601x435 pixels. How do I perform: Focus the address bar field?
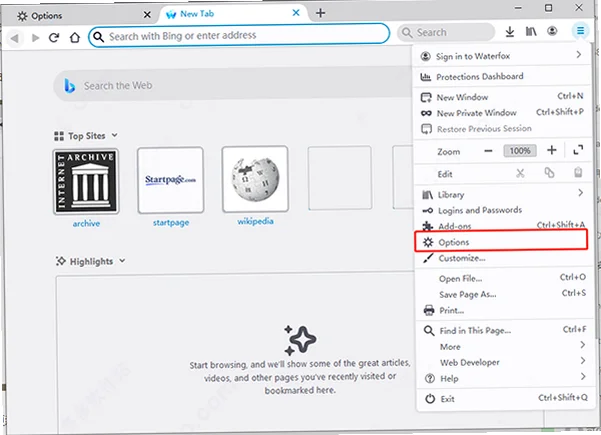pyautogui.click(x=239, y=36)
